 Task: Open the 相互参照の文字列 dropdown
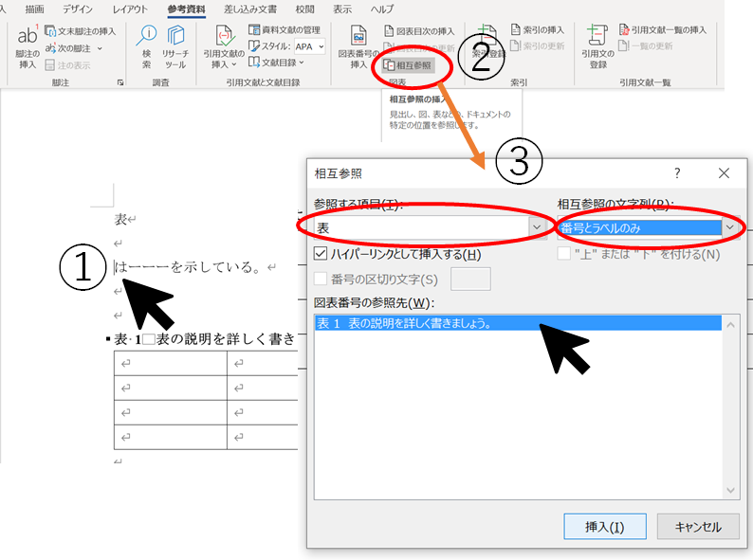pos(730,227)
